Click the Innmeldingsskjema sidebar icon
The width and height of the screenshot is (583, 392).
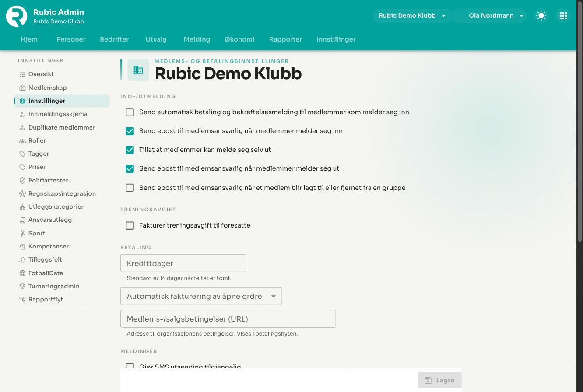coord(22,114)
